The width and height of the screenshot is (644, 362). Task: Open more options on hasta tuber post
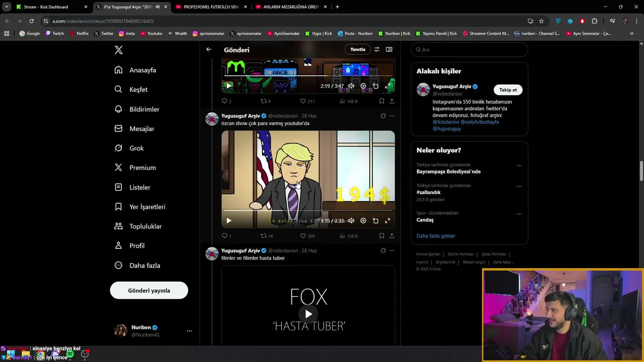[392, 251]
